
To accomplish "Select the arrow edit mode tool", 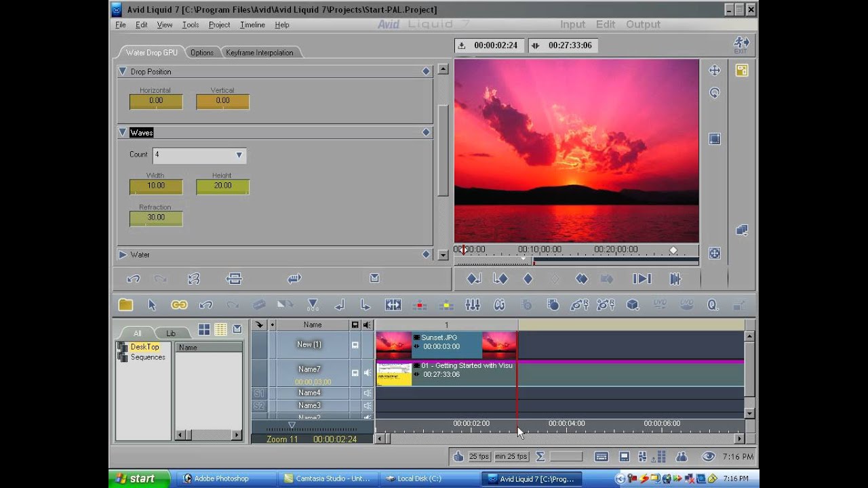I will [152, 305].
